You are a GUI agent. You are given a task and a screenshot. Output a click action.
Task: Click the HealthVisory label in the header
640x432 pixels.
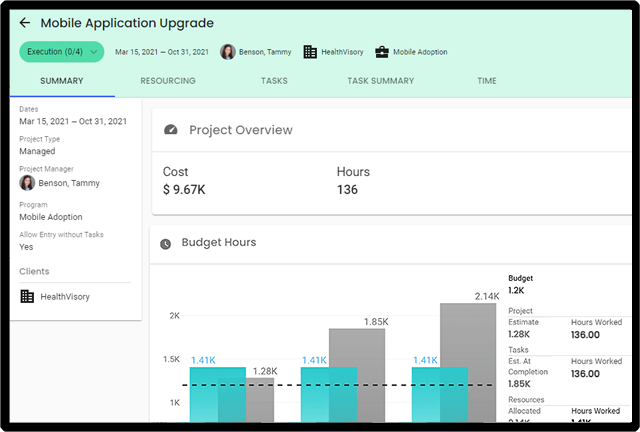[342, 52]
